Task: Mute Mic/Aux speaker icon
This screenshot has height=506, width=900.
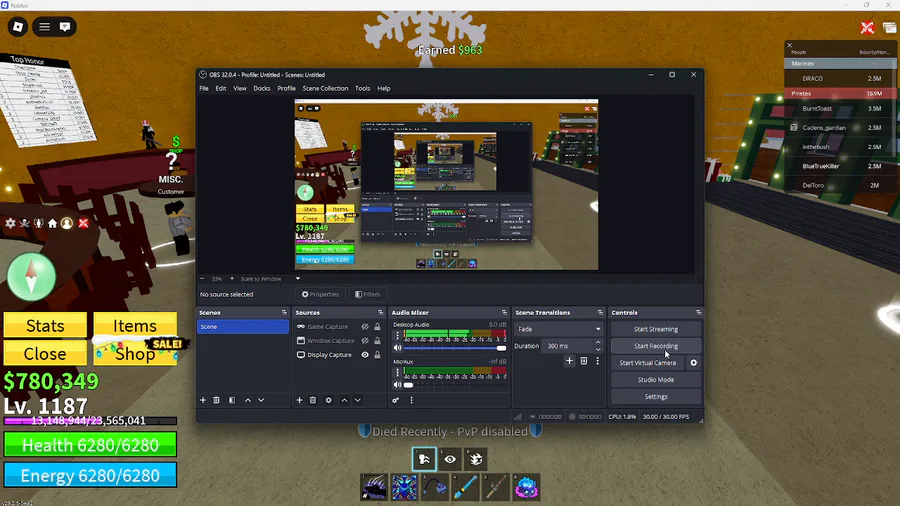Action: tap(397, 385)
